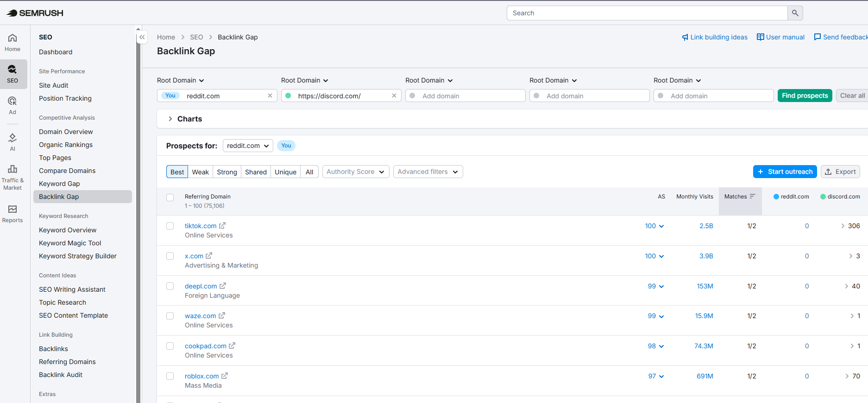Export the prospects table
868x403 pixels.
840,172
